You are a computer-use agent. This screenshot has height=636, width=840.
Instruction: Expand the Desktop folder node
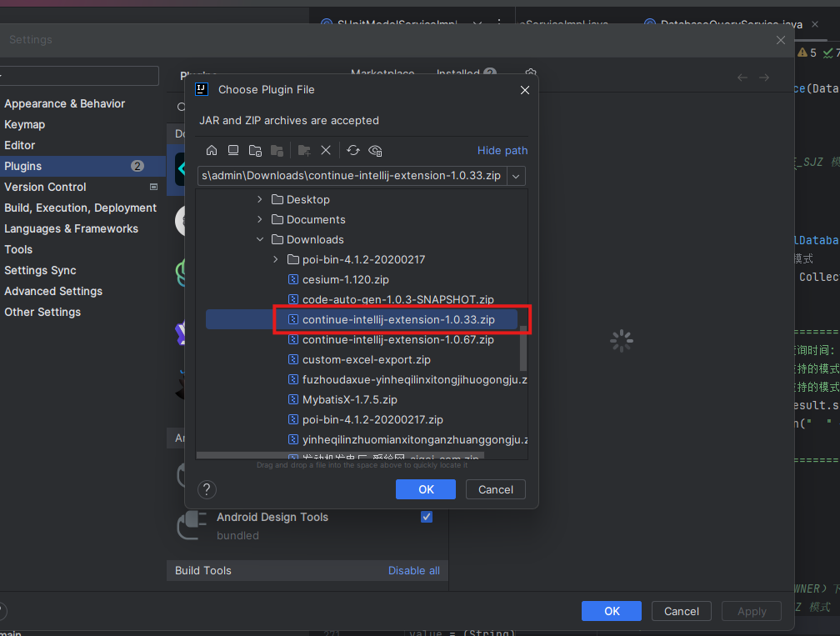pos(260,199)
